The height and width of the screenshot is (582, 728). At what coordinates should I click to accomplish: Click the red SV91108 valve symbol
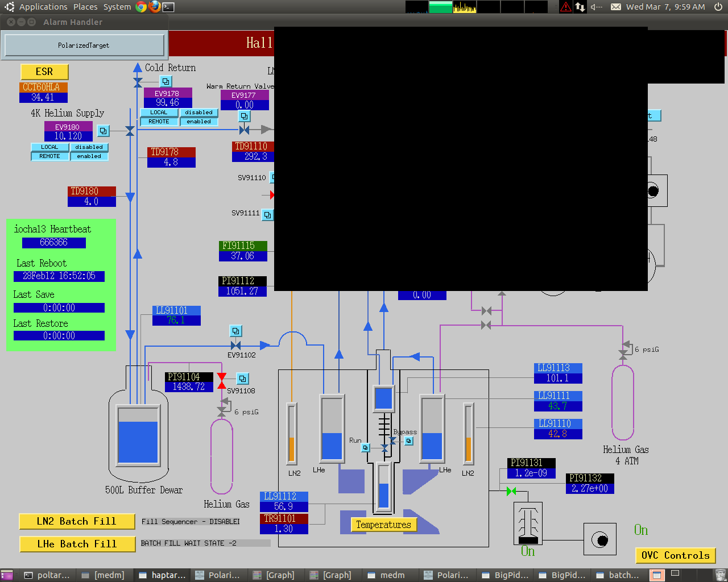click(222, 381)
